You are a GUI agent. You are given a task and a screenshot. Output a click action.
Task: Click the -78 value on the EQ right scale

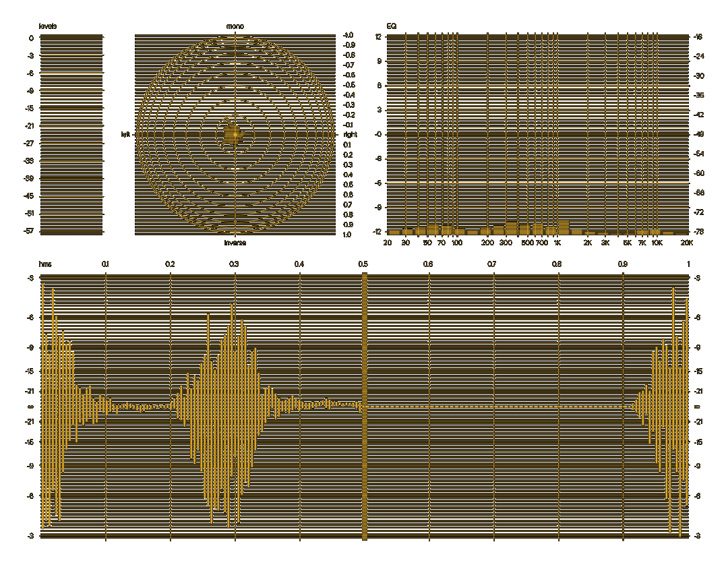click(699, 232)
